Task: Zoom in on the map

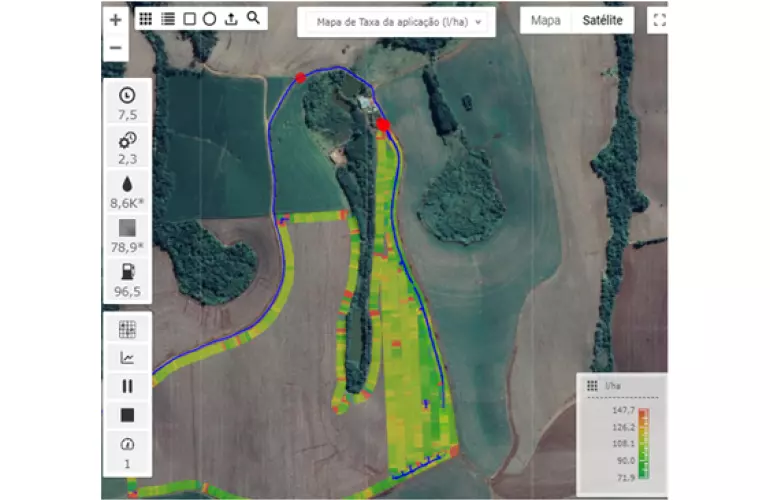Action: point(115,19)
